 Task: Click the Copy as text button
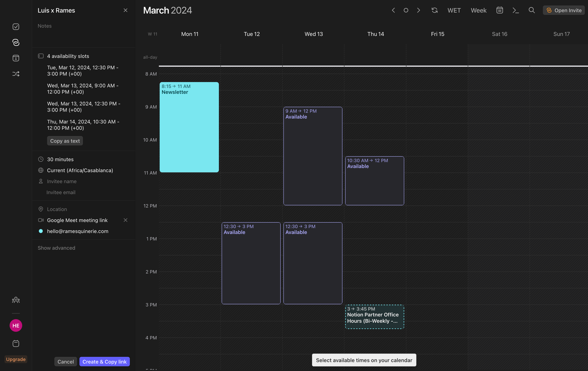point(65,141)
